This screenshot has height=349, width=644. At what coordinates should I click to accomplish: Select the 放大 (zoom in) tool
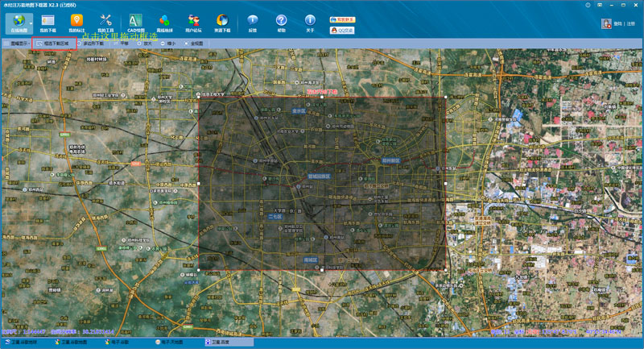145,44
